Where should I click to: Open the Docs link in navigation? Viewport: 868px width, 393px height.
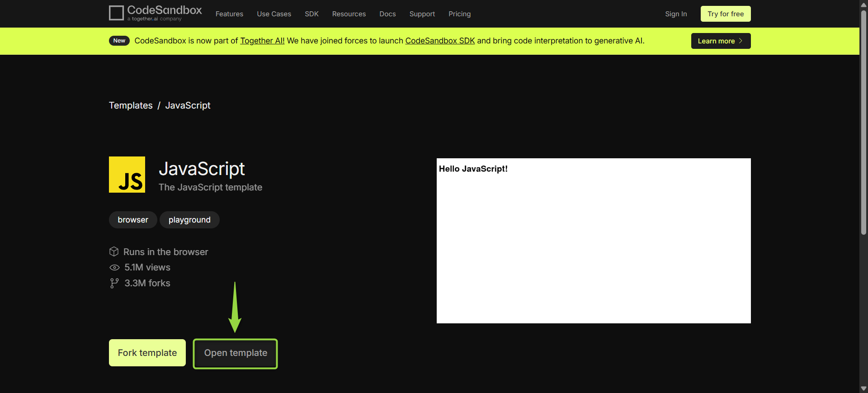tap(387, 14)
